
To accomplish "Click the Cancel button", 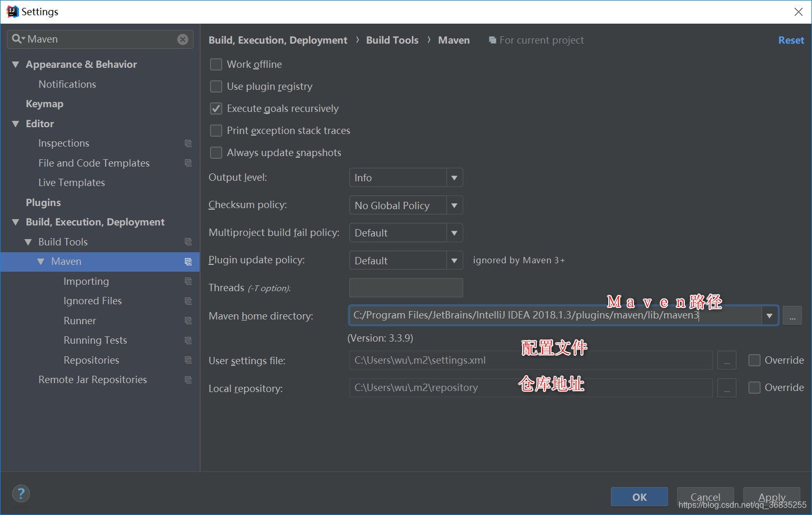I will 705,497.
